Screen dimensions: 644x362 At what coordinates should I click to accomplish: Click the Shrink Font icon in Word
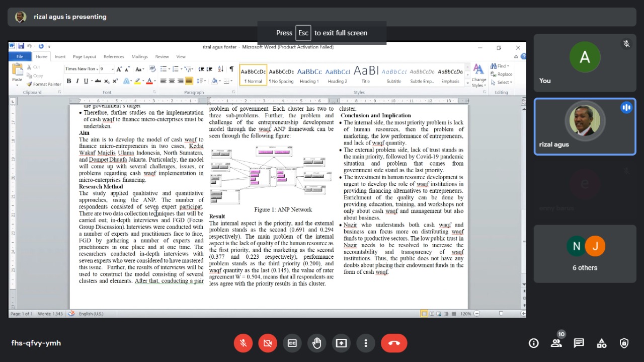click(126, 69)
